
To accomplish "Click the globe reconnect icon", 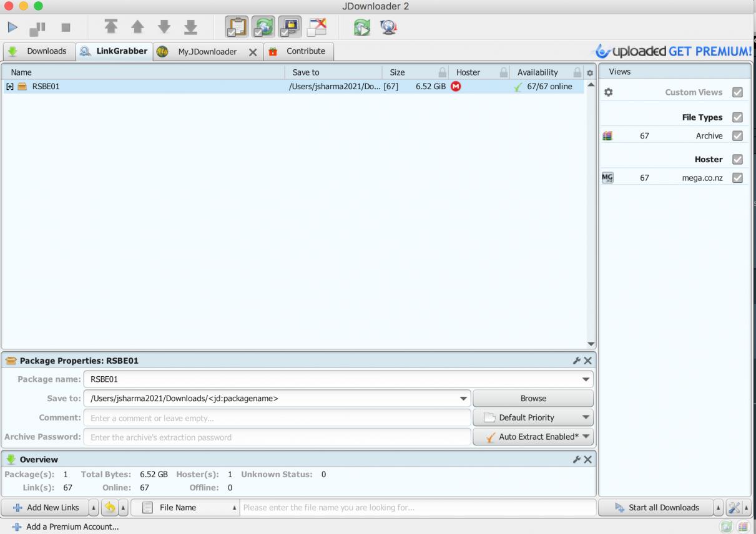I will pos(389,27).
